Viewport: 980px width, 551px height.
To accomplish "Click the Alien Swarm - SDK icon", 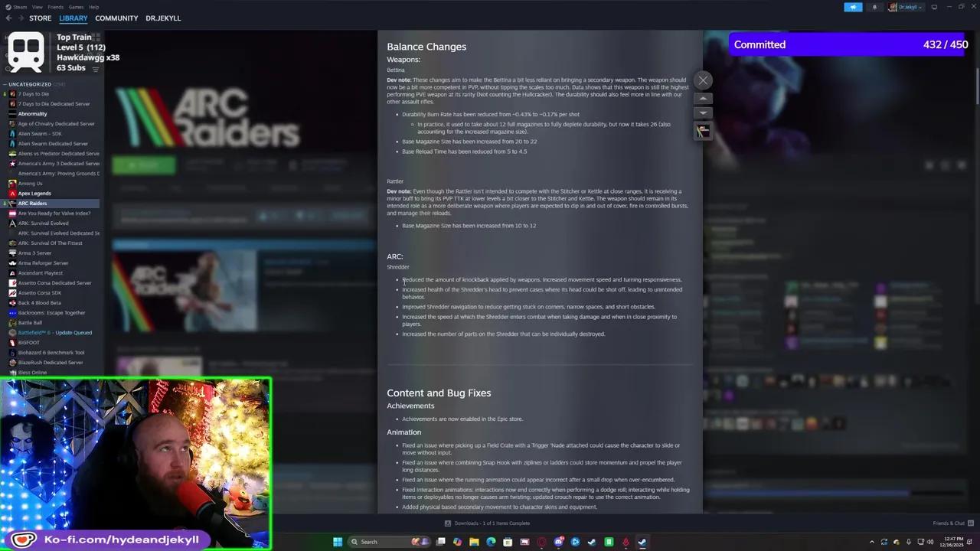I will tap(12, 134).
